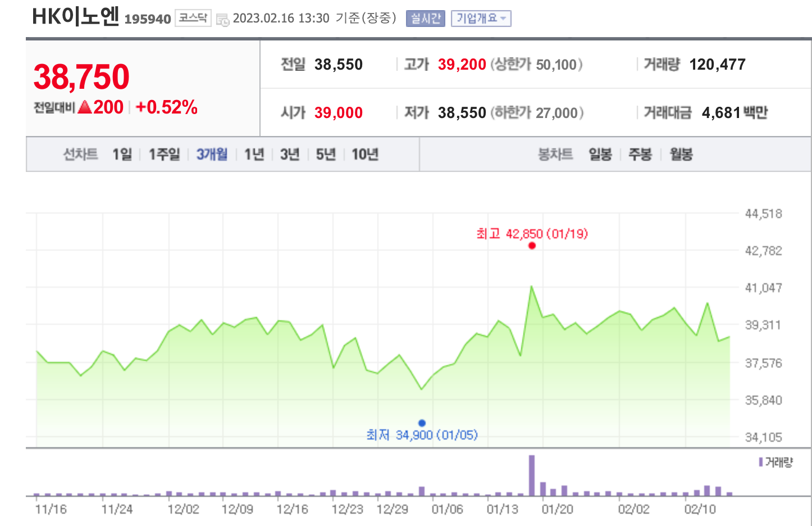
Task: Click the 봉차트 label
Action: coord(555,154)
